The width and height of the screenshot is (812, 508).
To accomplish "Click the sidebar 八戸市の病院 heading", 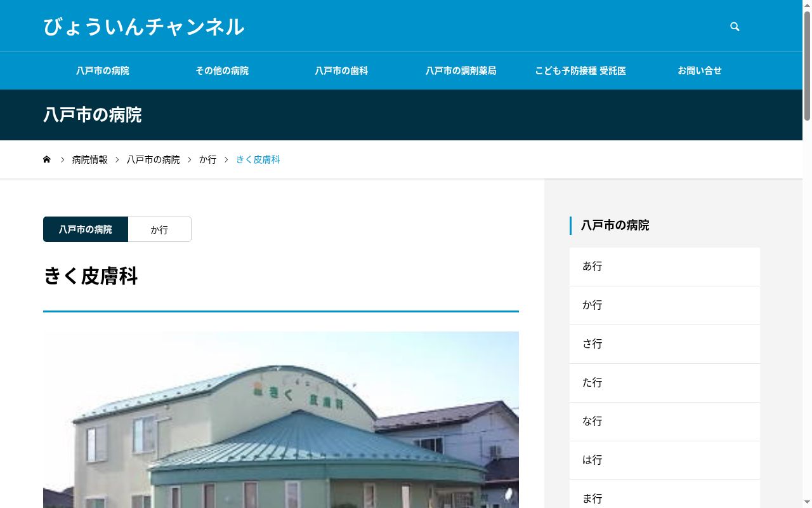I will (615, 225).
